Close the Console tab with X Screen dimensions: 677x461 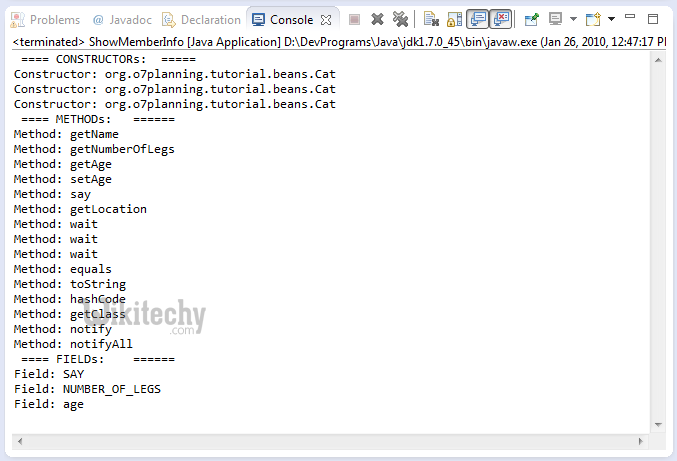coord(326,19)
